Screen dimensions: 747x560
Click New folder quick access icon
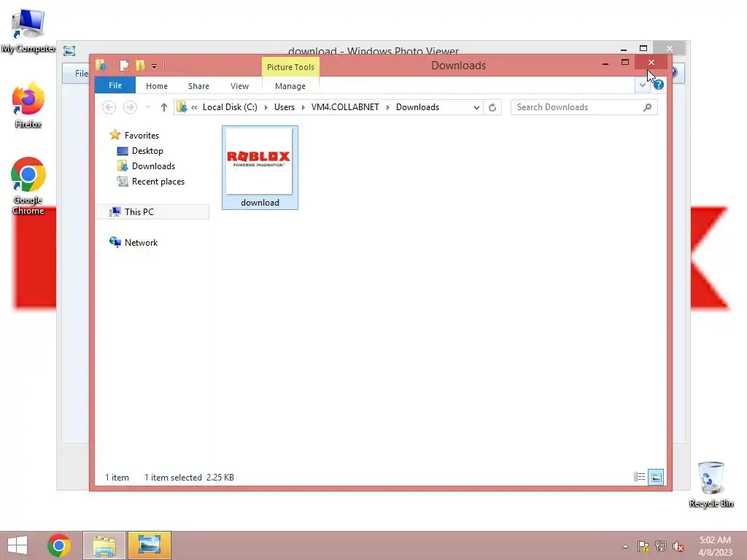[x=140, y=65]
